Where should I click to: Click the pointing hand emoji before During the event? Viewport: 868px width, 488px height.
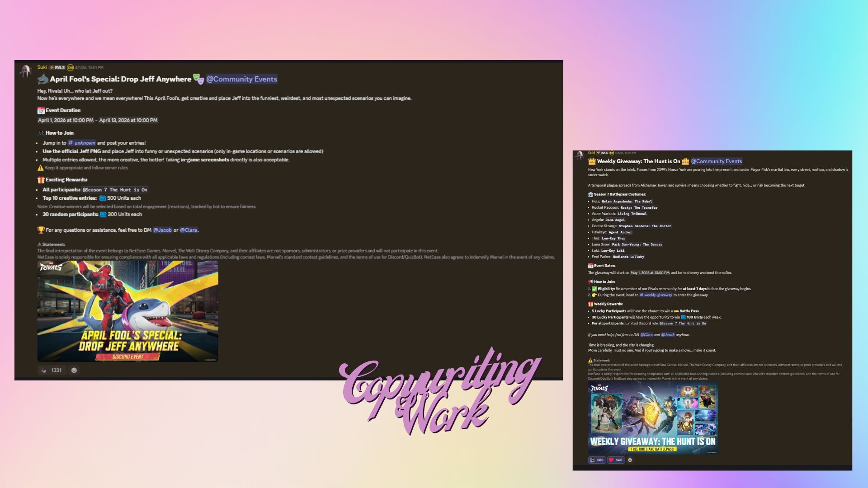(x=594, y=295)
